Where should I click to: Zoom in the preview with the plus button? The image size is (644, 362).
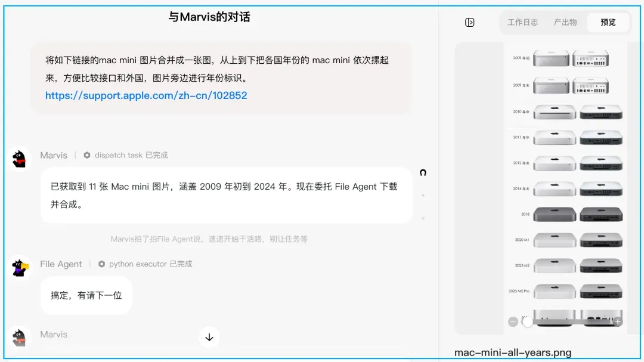(617, 321)
